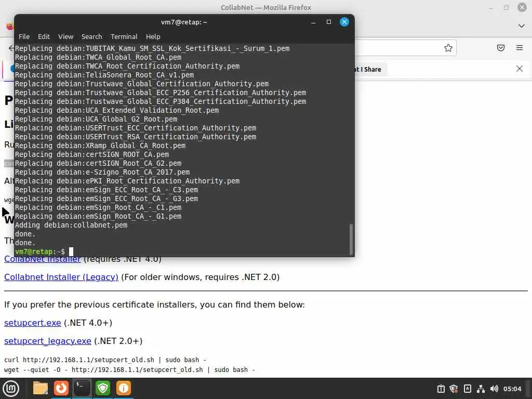Close the Firefox window

tap(522, 7)
